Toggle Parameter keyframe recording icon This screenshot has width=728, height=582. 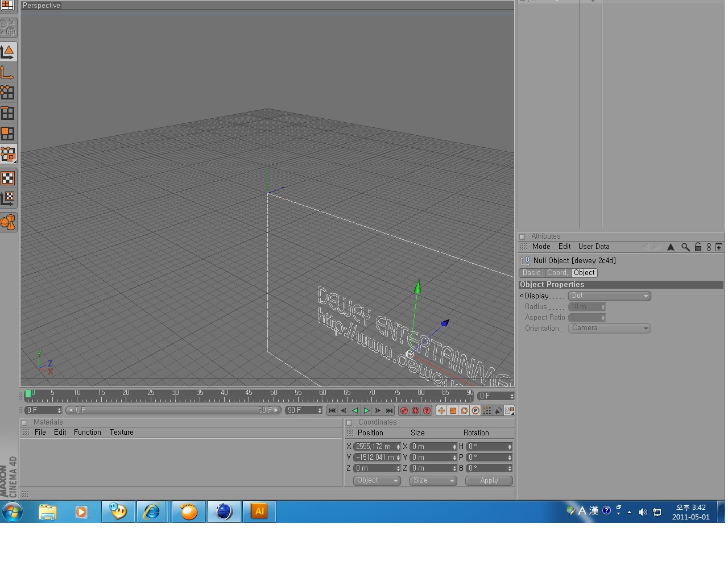pos(475,410)
